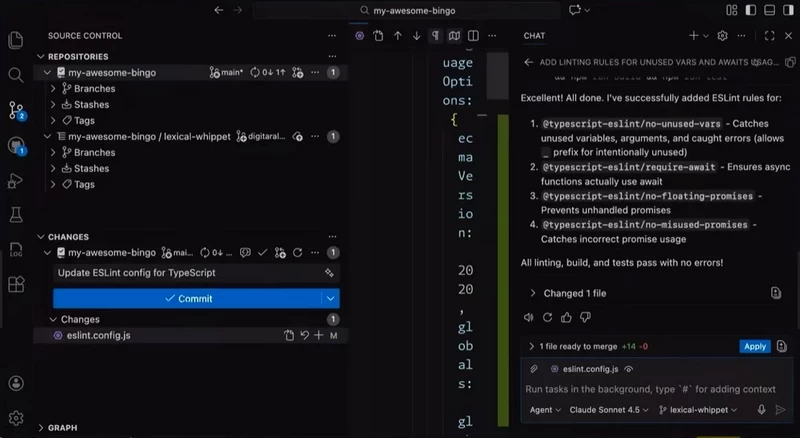Screen dimensions: 800x438
Task: Open the Explorer view in activity bar
Action: [16, 40]
